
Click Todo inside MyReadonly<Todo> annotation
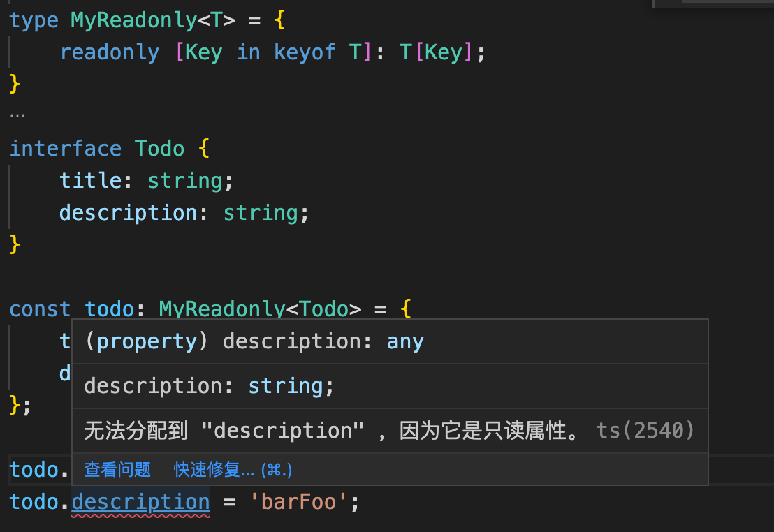[324, 309]
